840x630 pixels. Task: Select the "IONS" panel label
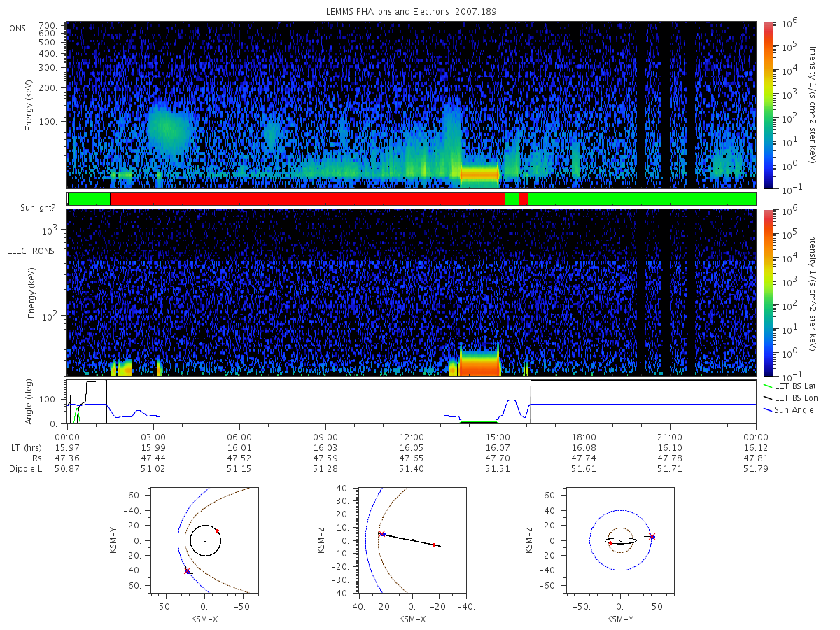[17, 28]
